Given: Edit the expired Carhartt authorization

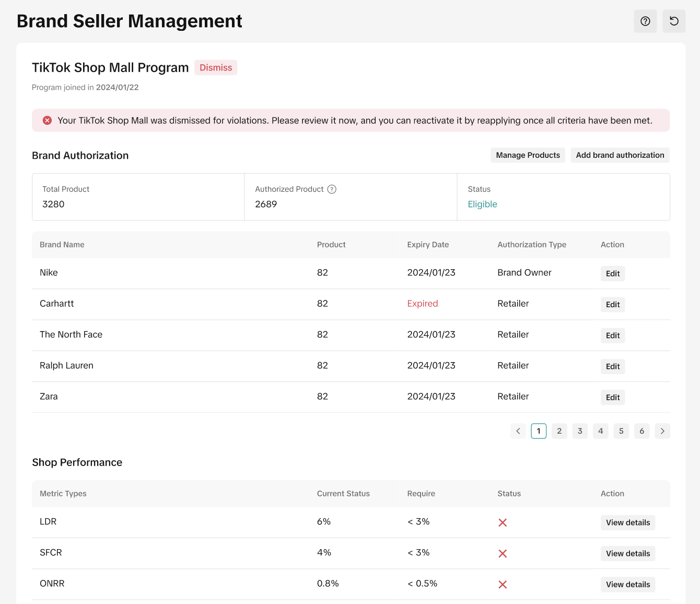Looking at the screenshot, I should pyautogui.click(x=612, y=305).
